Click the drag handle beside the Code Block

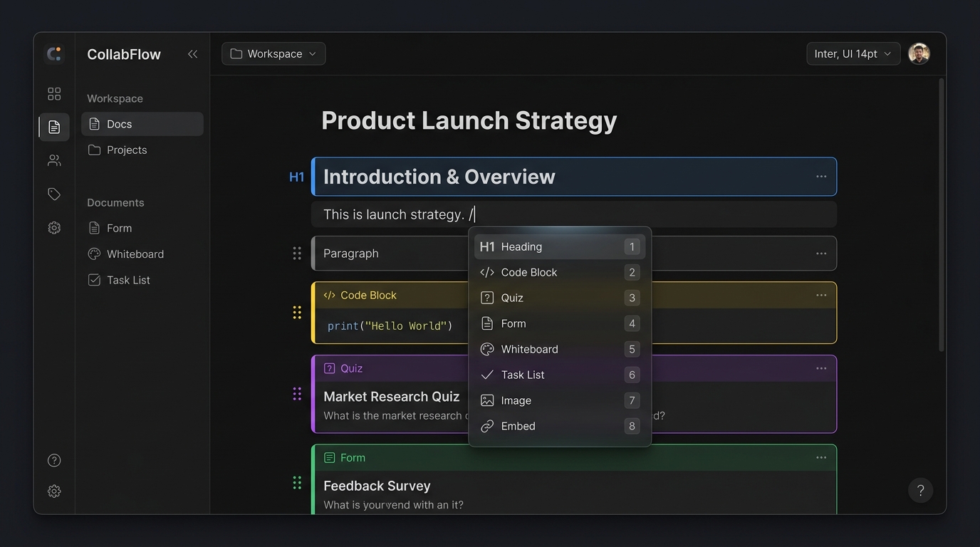point(297,313)
